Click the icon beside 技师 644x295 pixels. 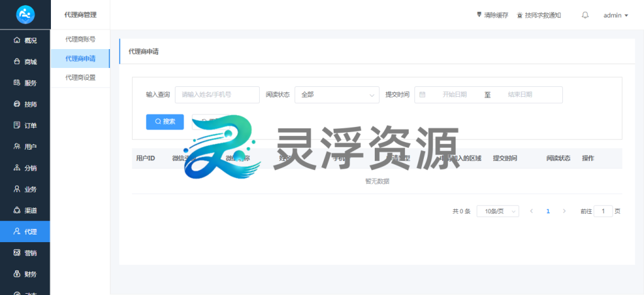point(17,104)
